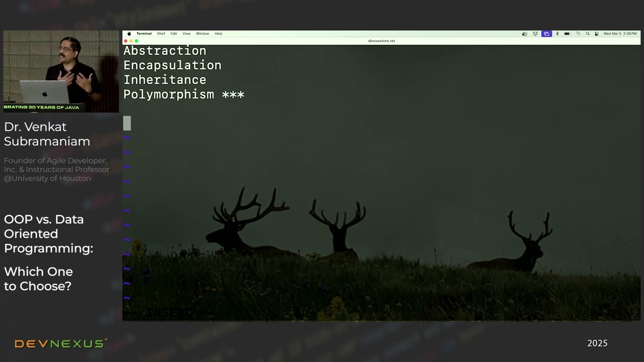
Task: Open the Terminal app menu
Action: 144,34
